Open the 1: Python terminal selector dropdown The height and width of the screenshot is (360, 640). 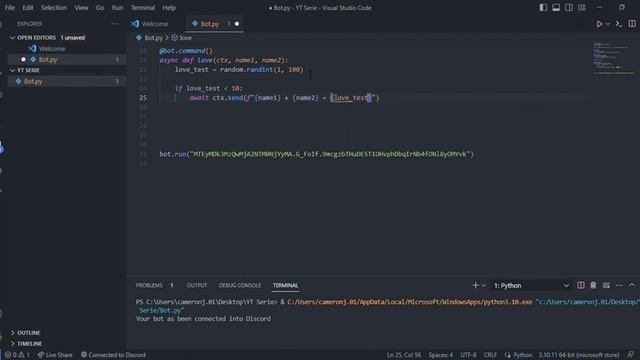(531, 285)
